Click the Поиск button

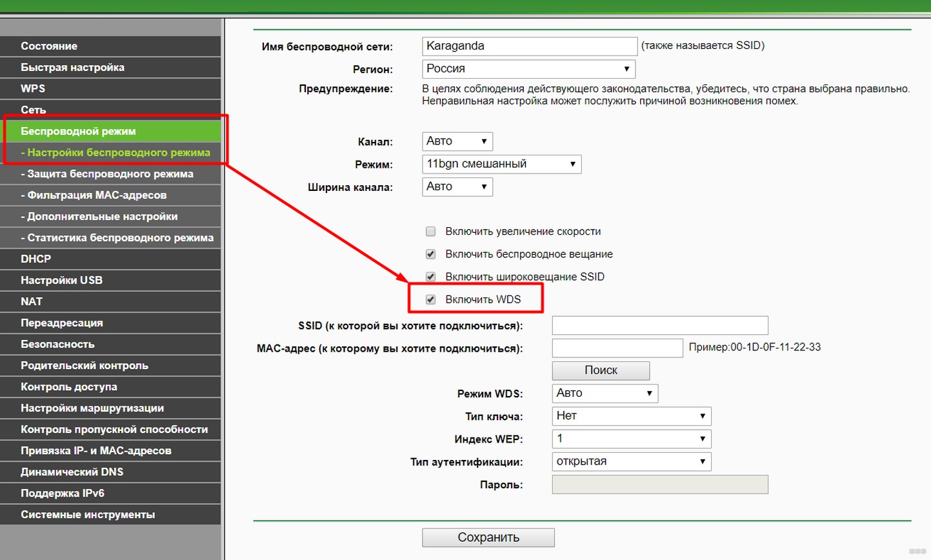[x=601, y=370]
